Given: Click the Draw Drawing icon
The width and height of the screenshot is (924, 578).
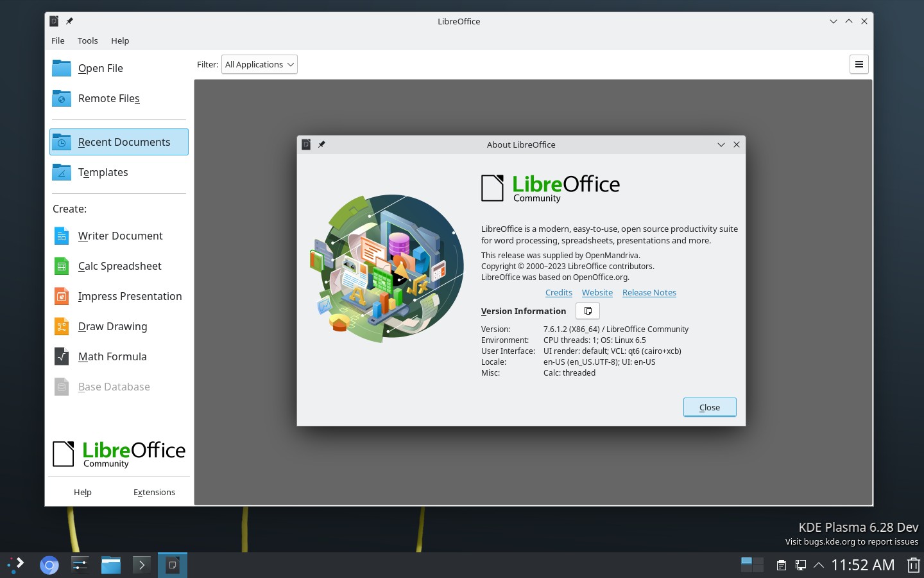Looking at the screenshot, I should pyautogui.click(x=62, y=326).
